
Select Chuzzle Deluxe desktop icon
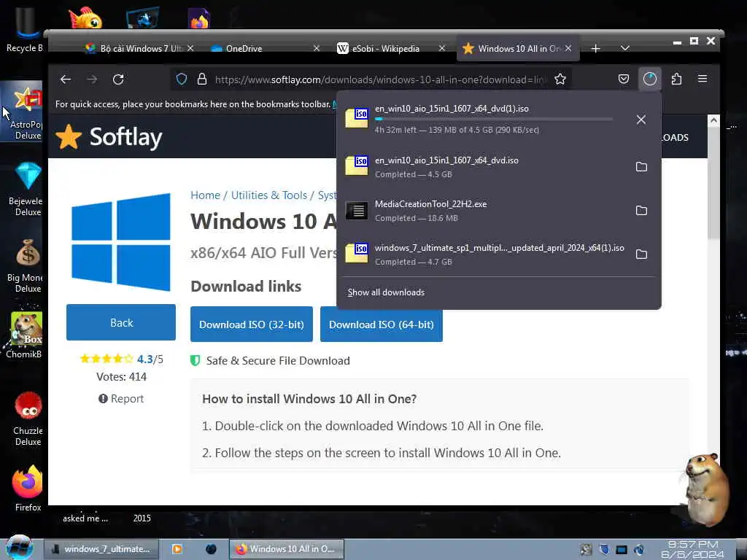click(28, 419)
